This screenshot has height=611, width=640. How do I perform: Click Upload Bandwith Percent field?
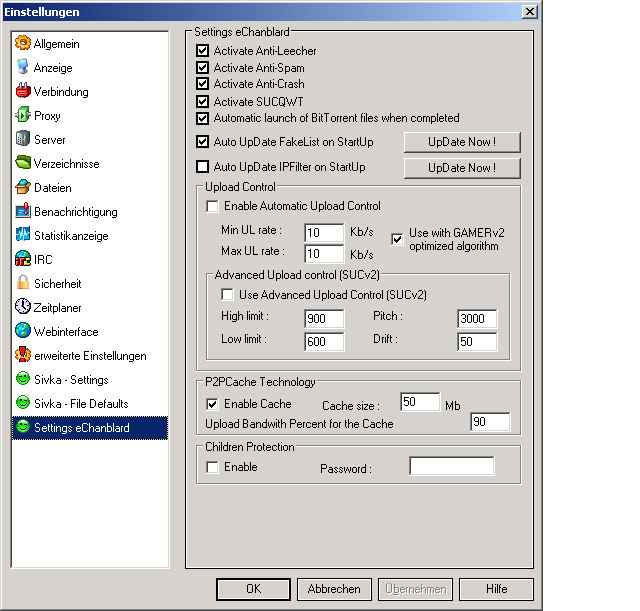[x=490, y=422]
